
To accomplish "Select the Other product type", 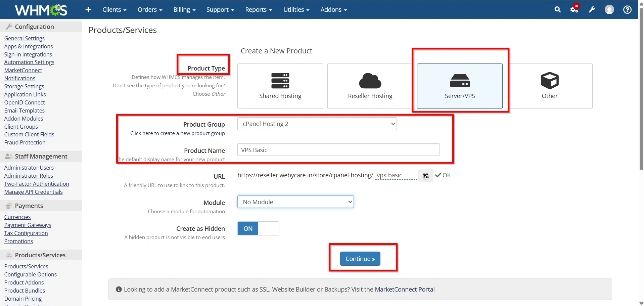I will (x=550, y=86).
